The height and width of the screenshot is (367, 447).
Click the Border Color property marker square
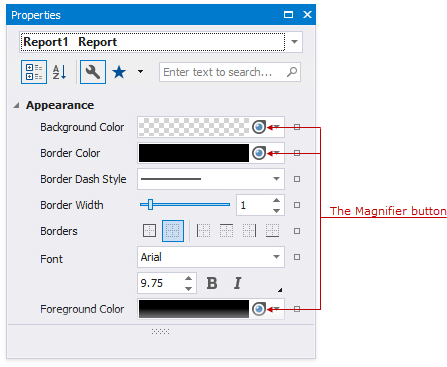297,153
